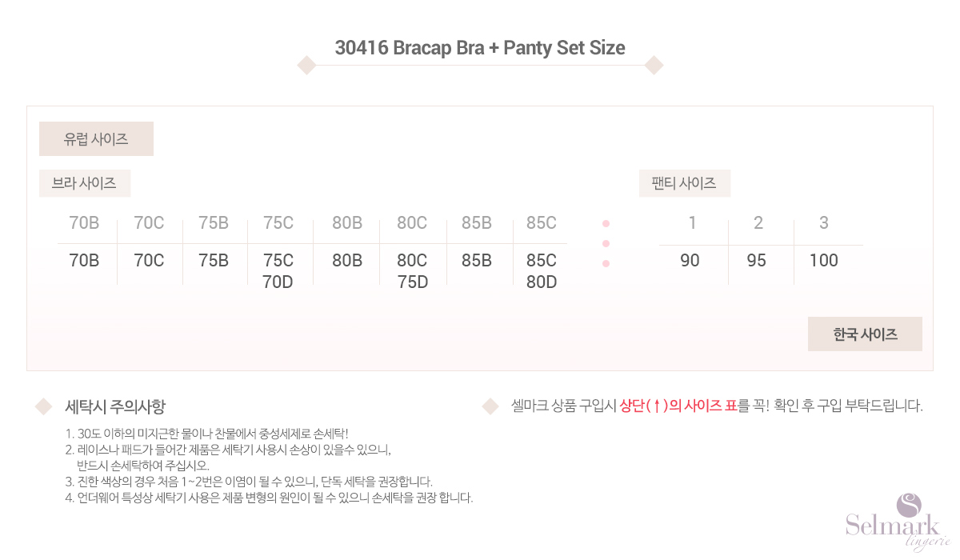Select European bra size 75C header cell
Image resolution: width=960 pixels, height=560 pixels.
278,223
